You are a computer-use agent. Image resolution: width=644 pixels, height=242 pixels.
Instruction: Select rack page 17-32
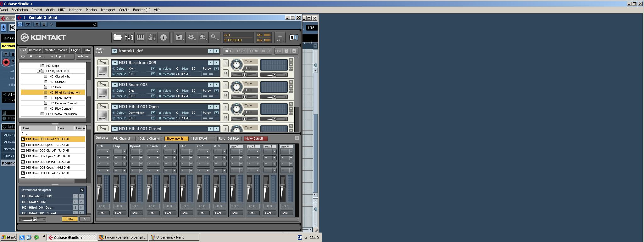pyautogui.click(x=241, y=51)
